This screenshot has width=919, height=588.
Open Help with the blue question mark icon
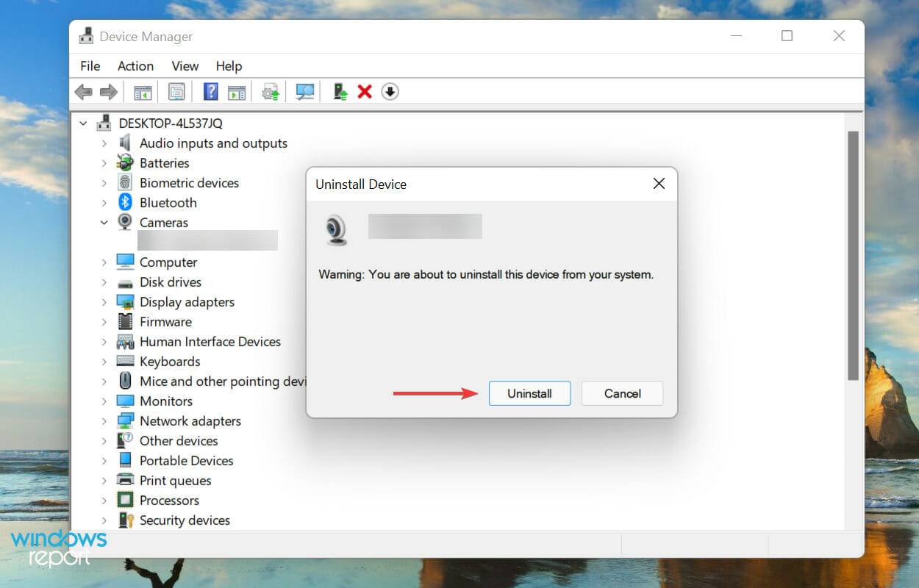[x=210, y=91]
